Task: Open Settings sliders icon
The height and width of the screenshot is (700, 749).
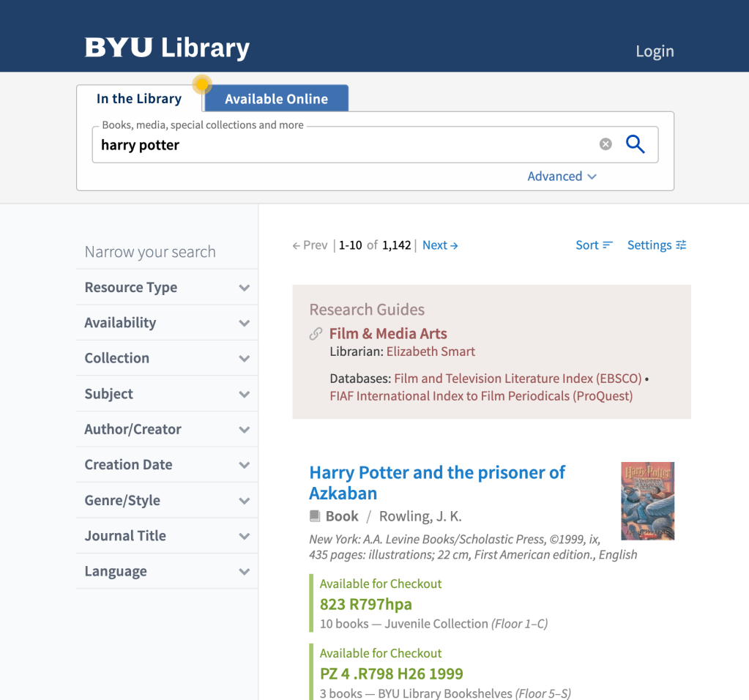Action: coord(681,245)
